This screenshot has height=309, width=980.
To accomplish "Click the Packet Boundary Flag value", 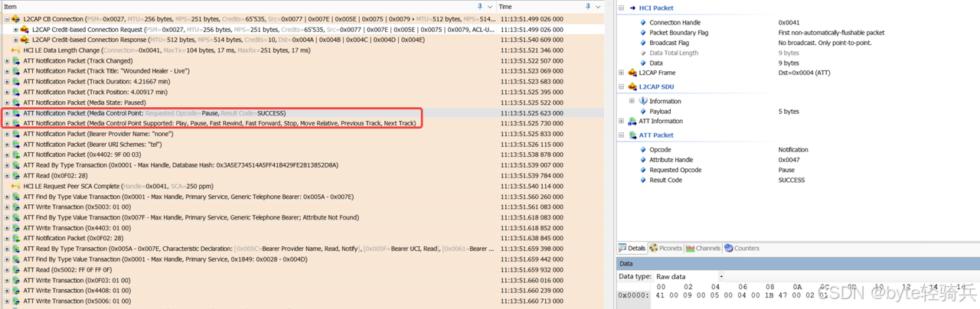I will 831,33.
